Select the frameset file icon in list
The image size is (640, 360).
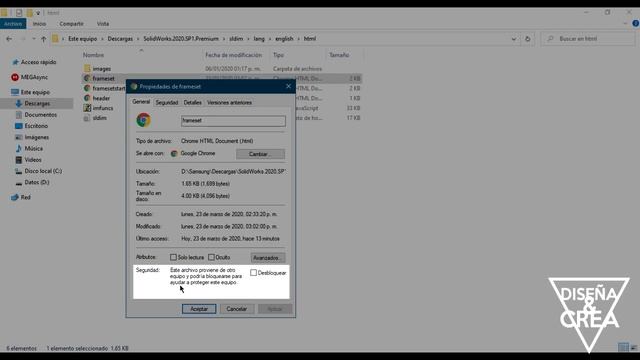click(87, 78)
